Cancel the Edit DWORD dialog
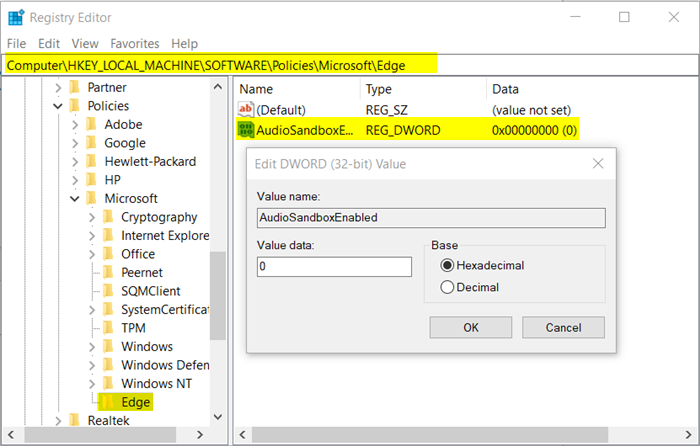The height and width of the screenshot is (446, 700). tap(563, 327)
